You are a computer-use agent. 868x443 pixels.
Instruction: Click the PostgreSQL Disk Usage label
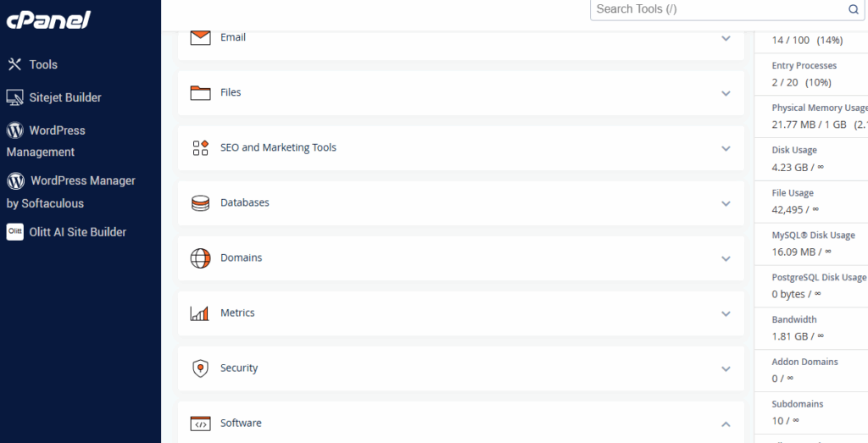[x=820, y=277]
